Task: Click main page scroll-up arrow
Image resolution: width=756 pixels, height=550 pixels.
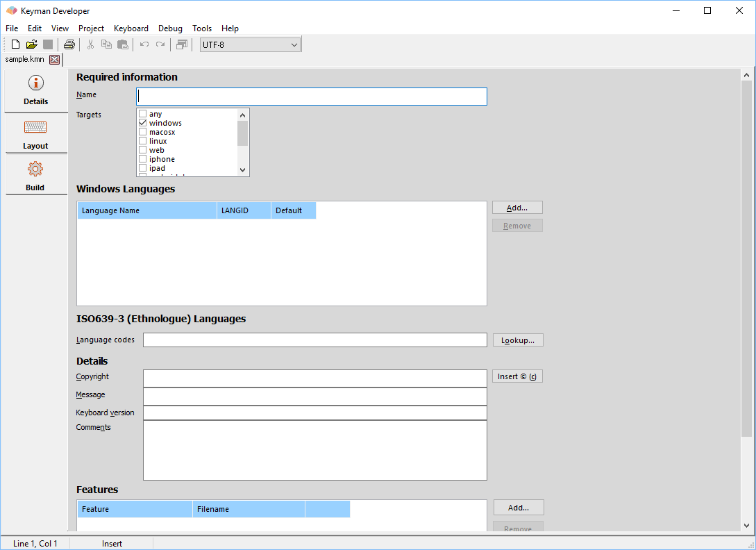Action: [746, 75]
